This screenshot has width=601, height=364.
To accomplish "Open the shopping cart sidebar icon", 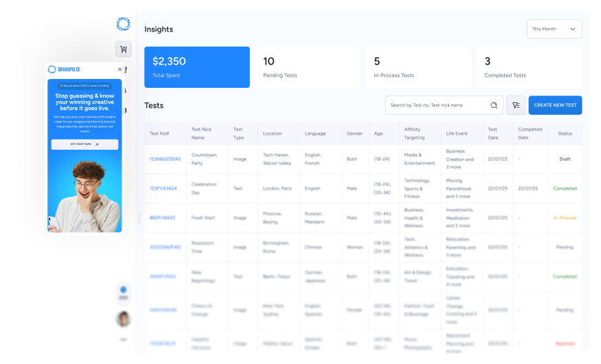I will [124, 49].
